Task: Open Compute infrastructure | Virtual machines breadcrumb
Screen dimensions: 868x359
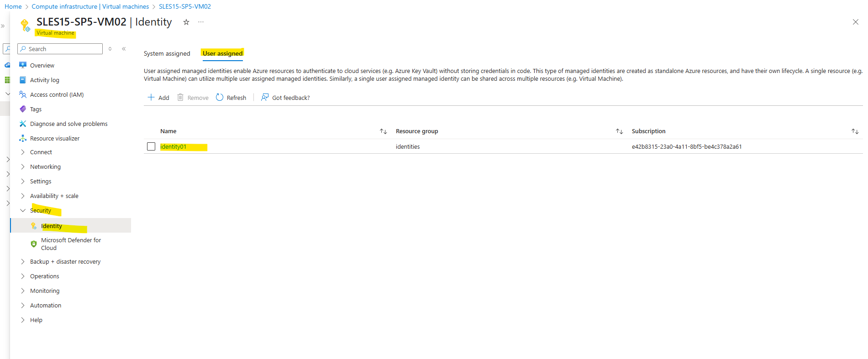Action: click(x=90, y=6)
